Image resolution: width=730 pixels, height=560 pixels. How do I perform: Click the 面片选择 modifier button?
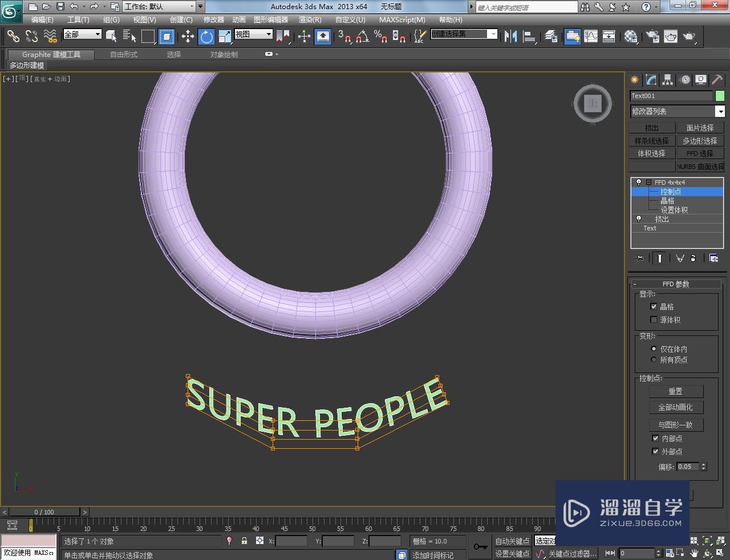pyautogui.click(x=700, y=128)
